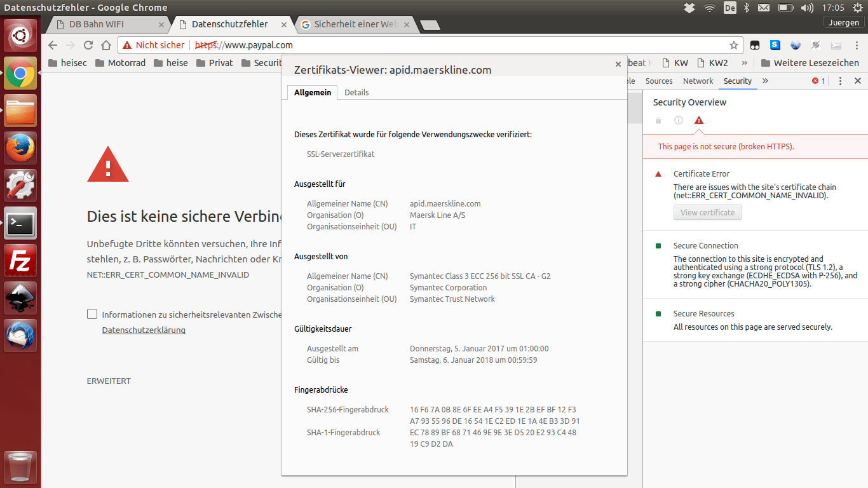Open the DevTools Sources tab
Image resolution: width=868 pixels, height=488 pixels.
(x=659, y=81)
